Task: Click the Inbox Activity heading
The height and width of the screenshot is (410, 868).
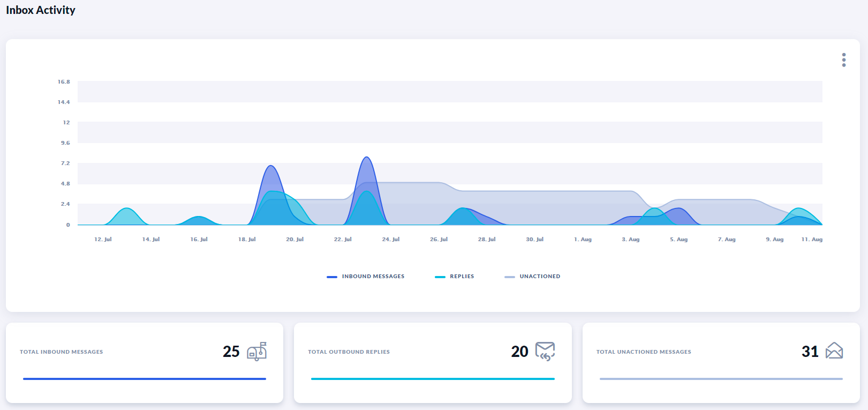Action: 41,10
